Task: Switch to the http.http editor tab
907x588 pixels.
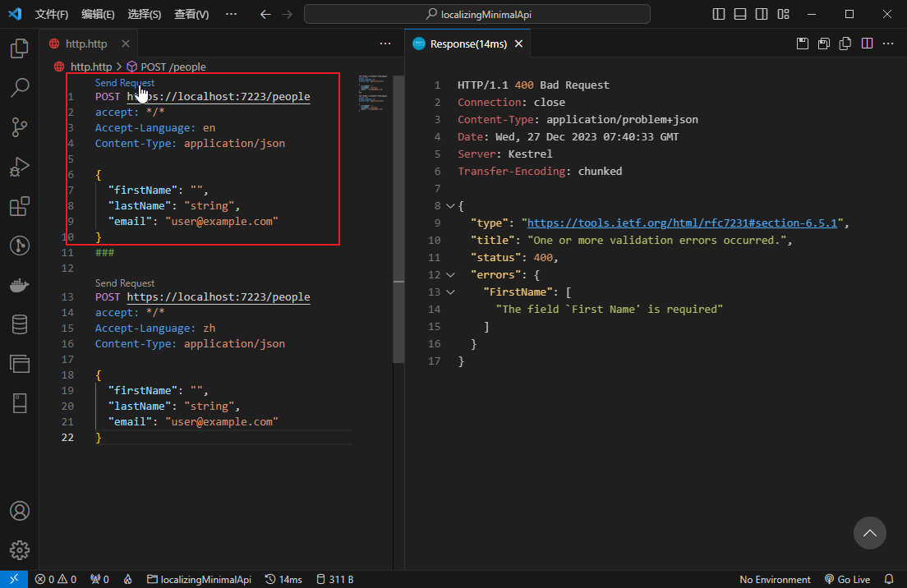Action: coord(85,44)
